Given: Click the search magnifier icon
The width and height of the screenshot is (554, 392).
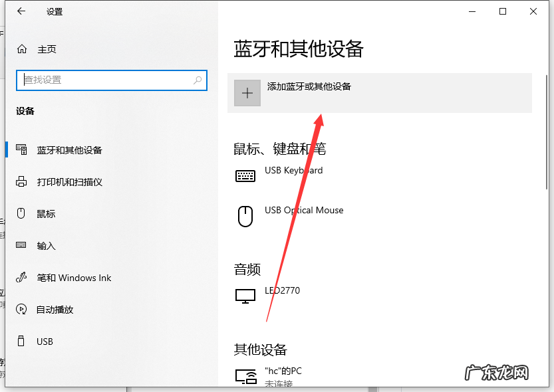Looking at the screenshot, I should [x=198, y=80].
